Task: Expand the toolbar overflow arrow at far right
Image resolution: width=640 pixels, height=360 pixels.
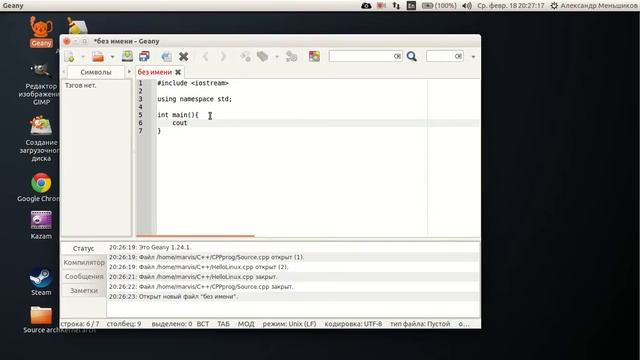Action: point(473,57)
